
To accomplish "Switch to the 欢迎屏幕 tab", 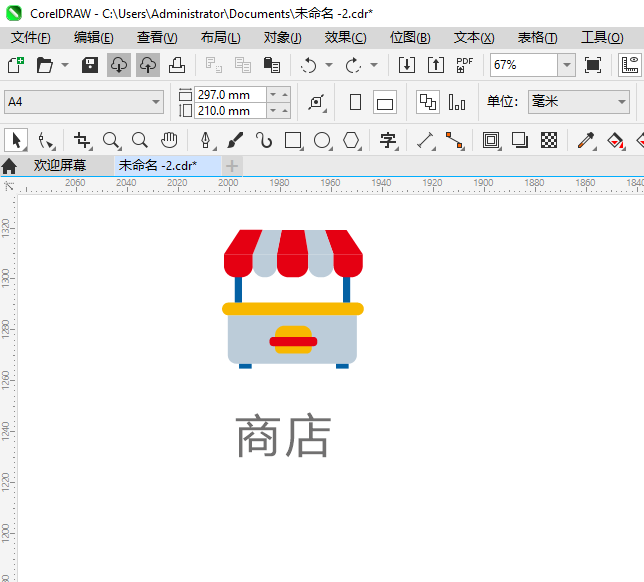I will 60,165.
